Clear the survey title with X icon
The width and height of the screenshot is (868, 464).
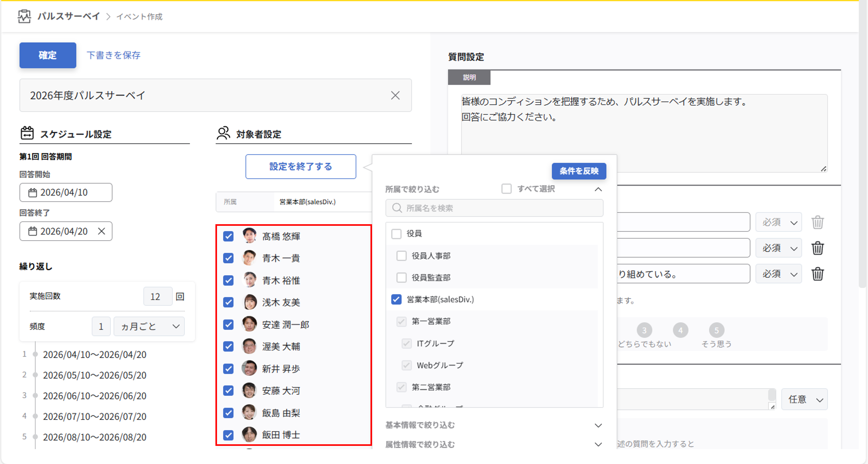coord(395,95)
